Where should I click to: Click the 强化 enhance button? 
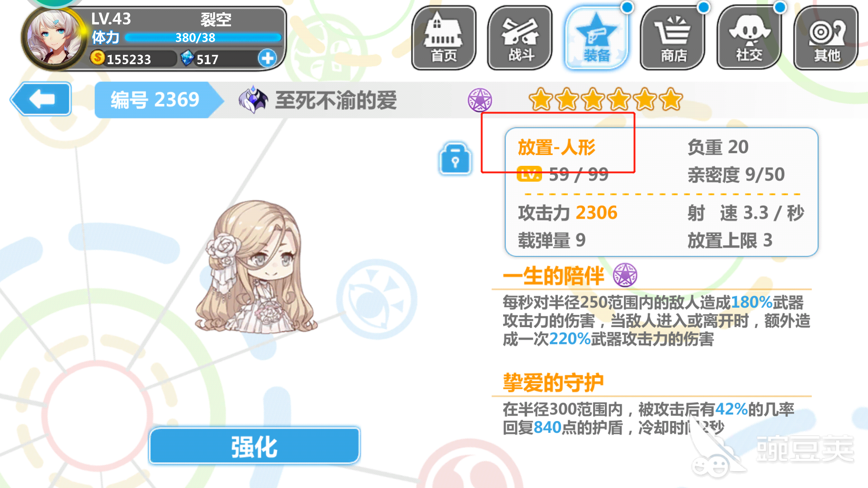[255, 446]
